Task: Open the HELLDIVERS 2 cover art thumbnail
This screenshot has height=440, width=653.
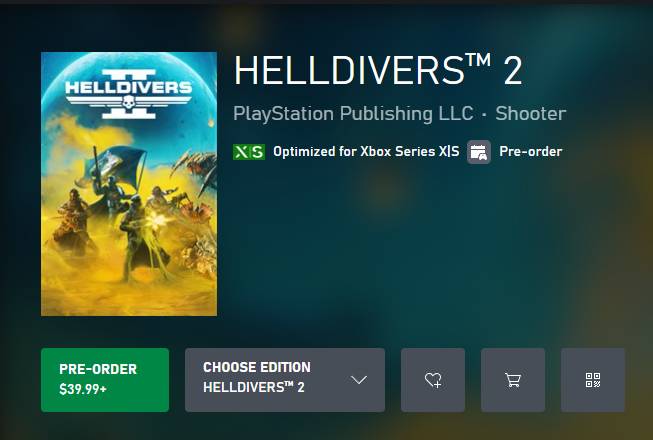Action: (129, 184)
